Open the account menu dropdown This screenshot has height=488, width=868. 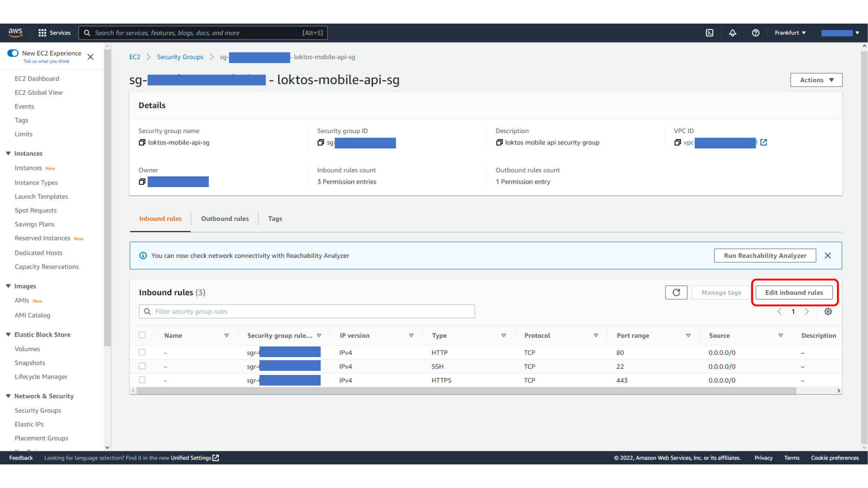(x=840, y=33)
